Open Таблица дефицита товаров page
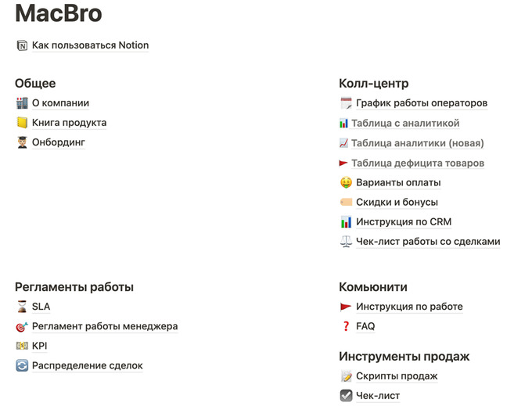The image size is (532, 406). click(418, 163)
